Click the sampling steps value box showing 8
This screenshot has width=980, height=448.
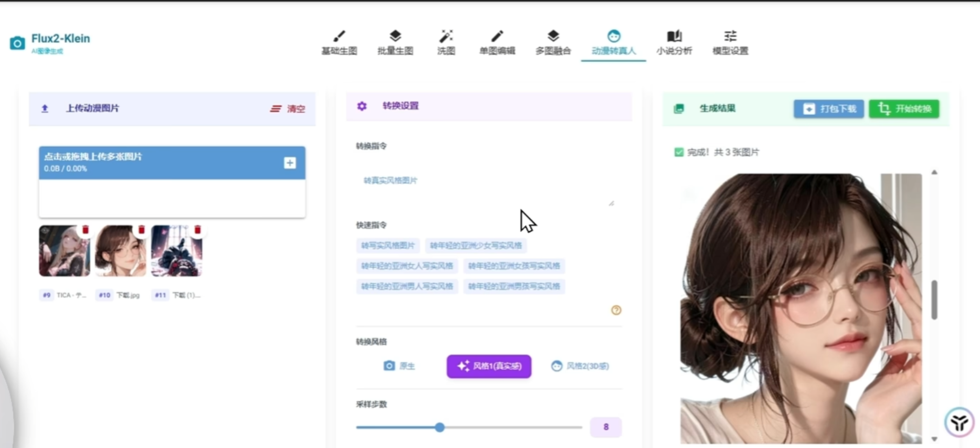[606, 427]
